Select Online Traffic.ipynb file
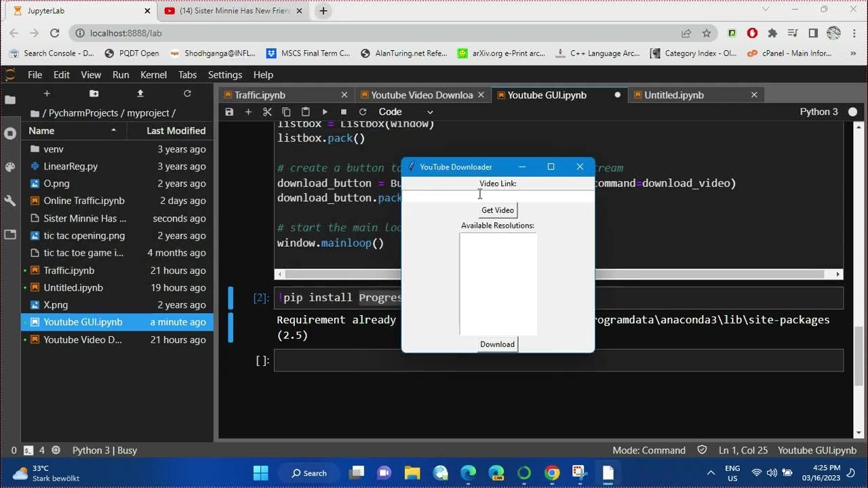 pyautogui.click(x=117, y=201)
